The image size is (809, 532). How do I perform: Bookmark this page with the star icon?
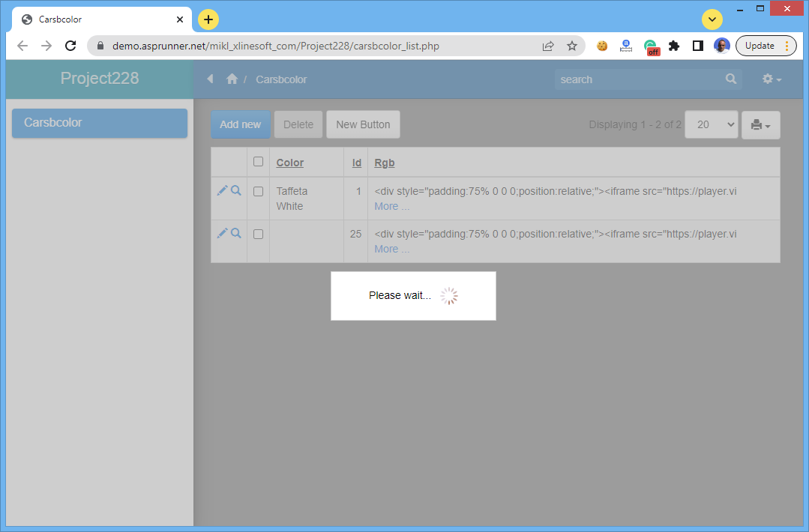(x=572, y=46)
